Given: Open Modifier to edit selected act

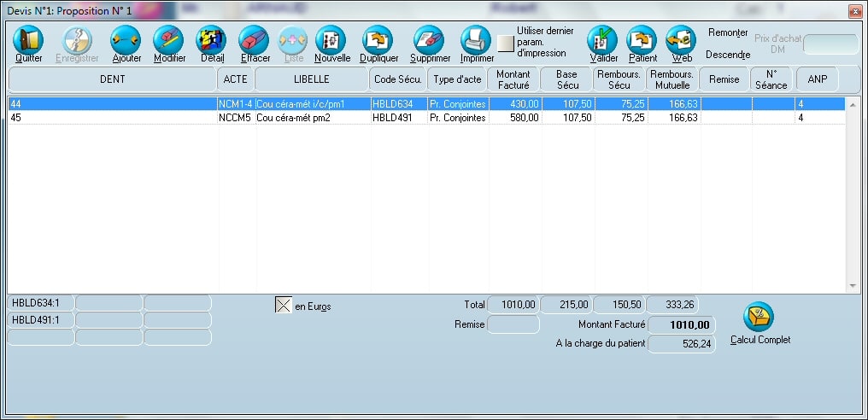Looking at the screenshot, I should [169, 41].
